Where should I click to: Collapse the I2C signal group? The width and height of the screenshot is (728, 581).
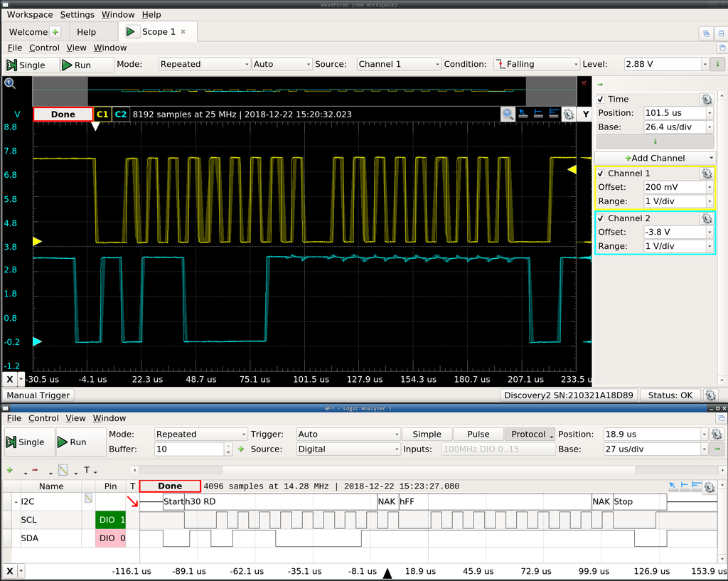[16, 501]
